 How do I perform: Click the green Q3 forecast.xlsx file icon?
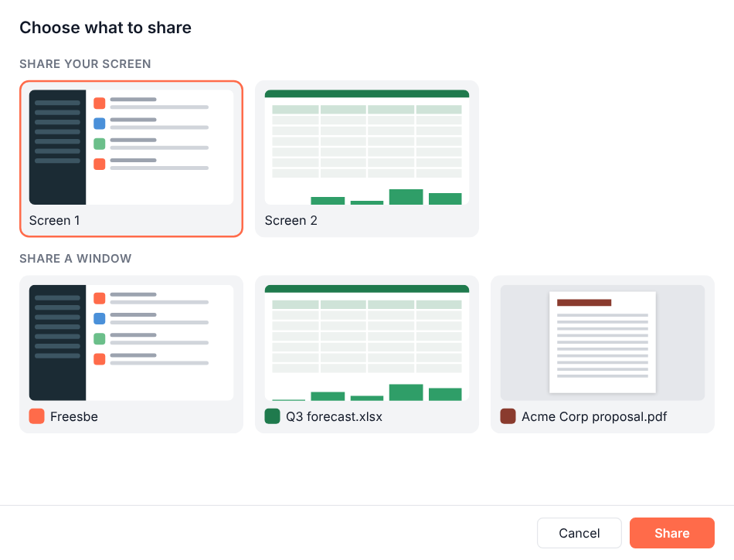(x=272, y=416)
